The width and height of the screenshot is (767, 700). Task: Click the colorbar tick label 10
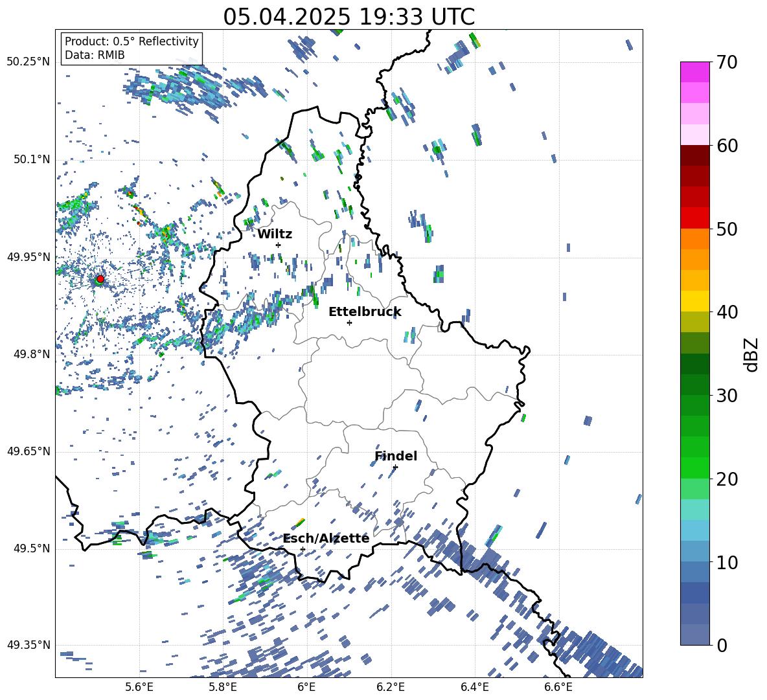(727, 562)
